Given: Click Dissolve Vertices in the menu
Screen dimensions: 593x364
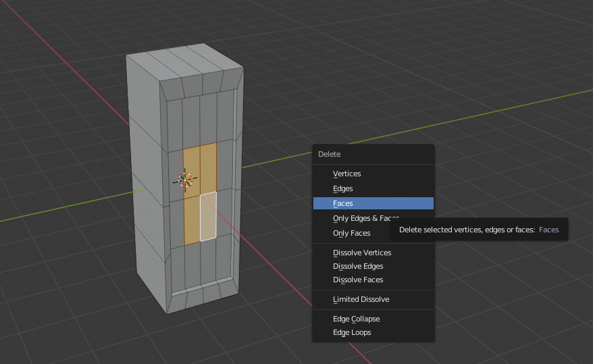Looking at the screenshot, I should coord(362,253).
